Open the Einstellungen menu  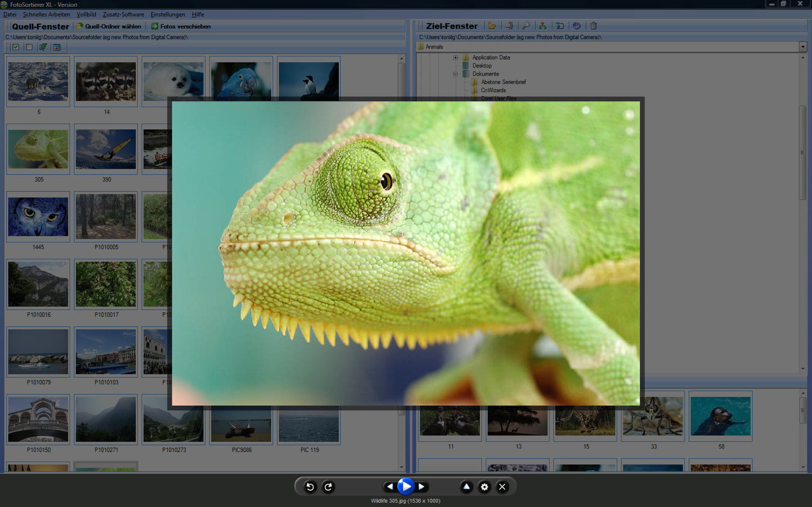[167, 15]
